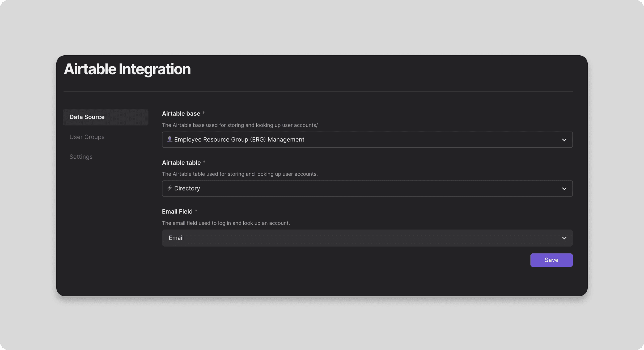Click the lightning bolt icon beside Directory
644x350 pixels.
(x=170, y=188)
